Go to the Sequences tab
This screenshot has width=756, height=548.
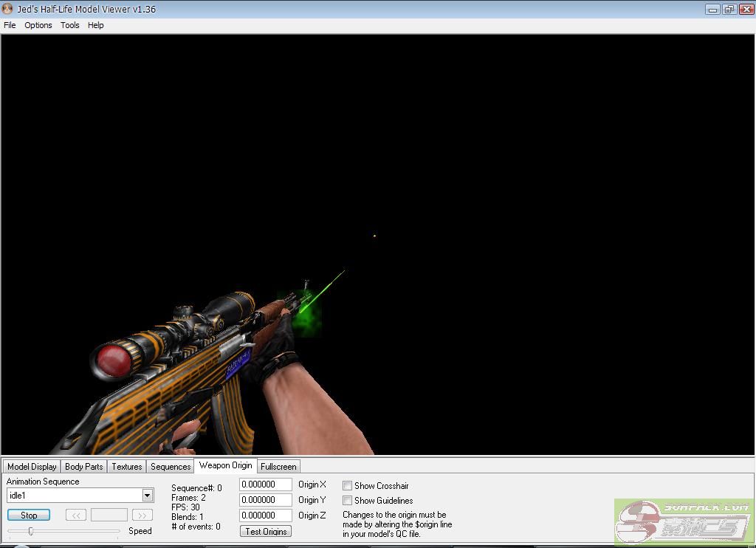[171, 467]
